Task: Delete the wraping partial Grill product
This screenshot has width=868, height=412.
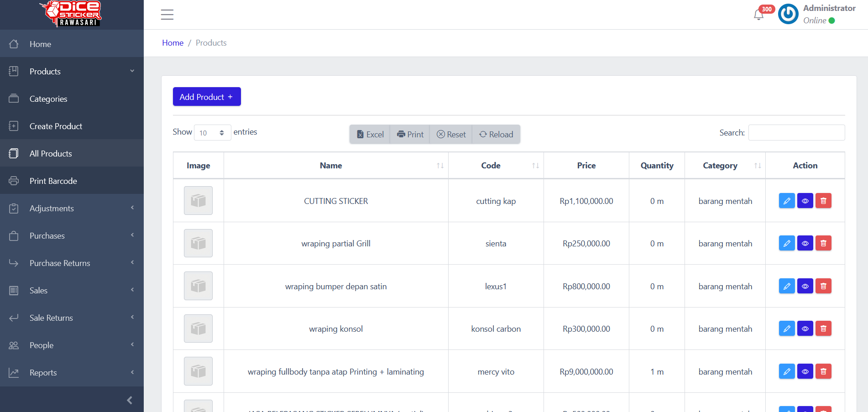Action: pos(823,243)
